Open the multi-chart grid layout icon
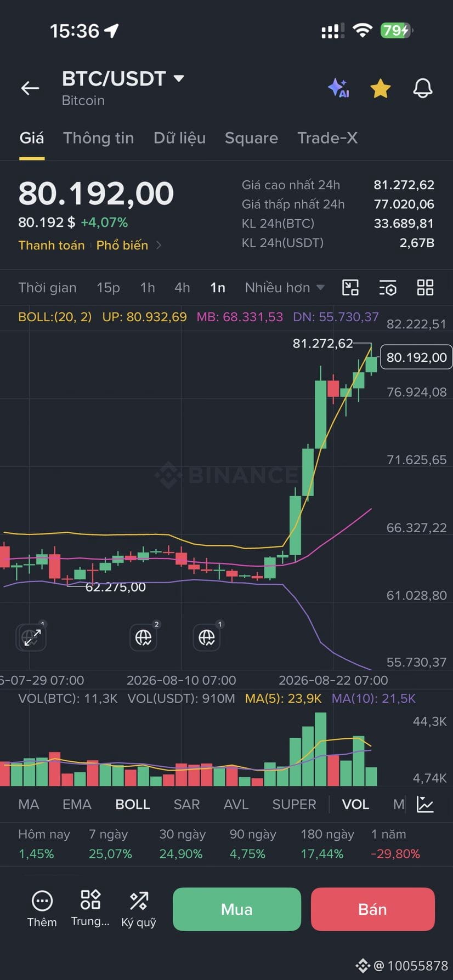 tap(425, 287)
